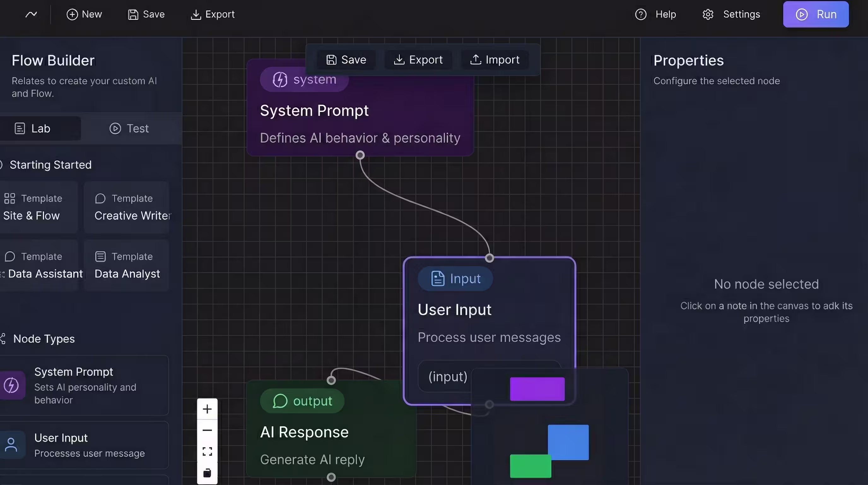Click the lock canvas icon
This screenshot has height=485, width=868.
click(207, 473)
